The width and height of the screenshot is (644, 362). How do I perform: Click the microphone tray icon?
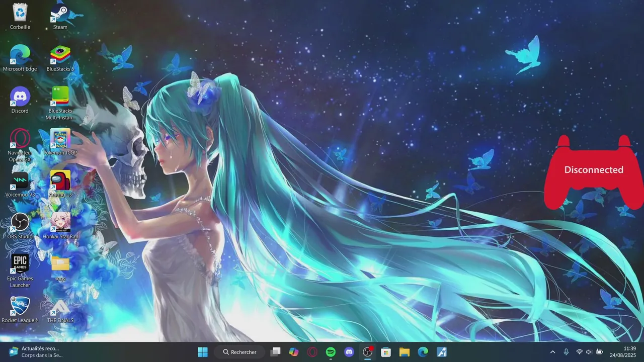(x=566, y=352)
